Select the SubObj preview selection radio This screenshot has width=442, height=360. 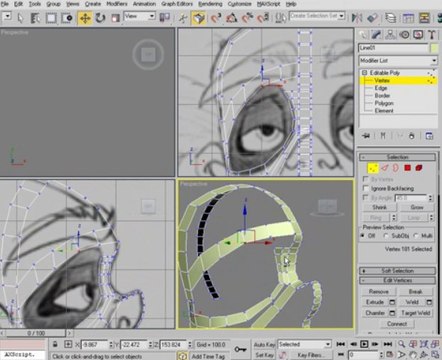pos(386,236)
